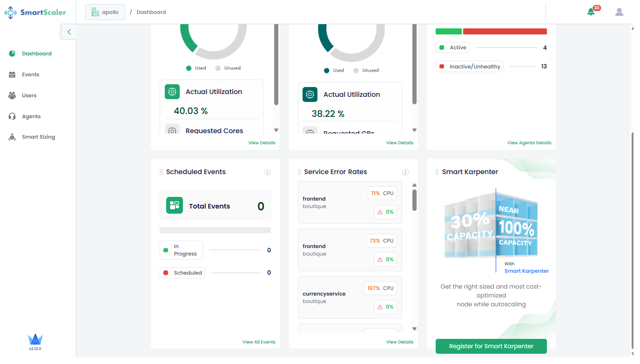Screen dimensions: 640x364
Task: Open View Details under memory utilization card
Action: (x=399, y=143)
